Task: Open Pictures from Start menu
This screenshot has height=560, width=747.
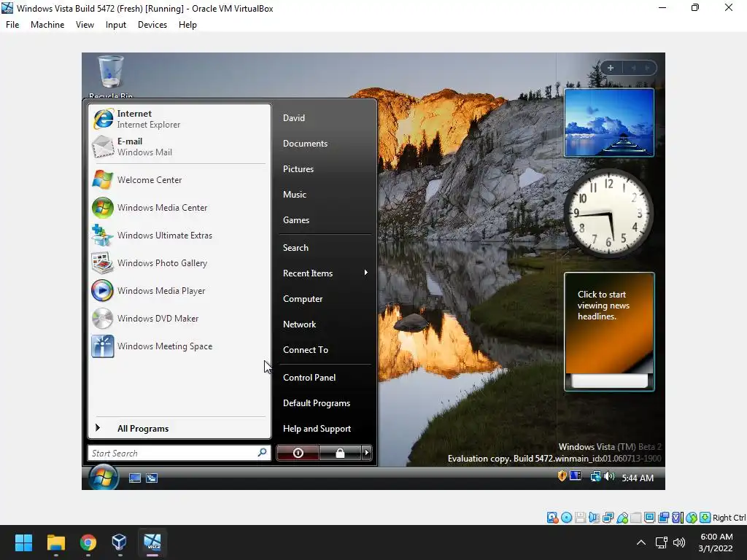Action: [x=325, y=169]
